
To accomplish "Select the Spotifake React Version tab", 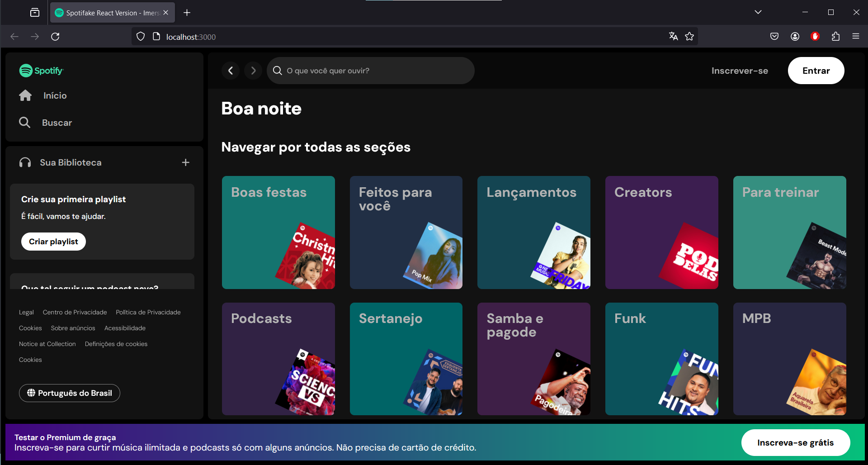I will [x=112, y=13].
